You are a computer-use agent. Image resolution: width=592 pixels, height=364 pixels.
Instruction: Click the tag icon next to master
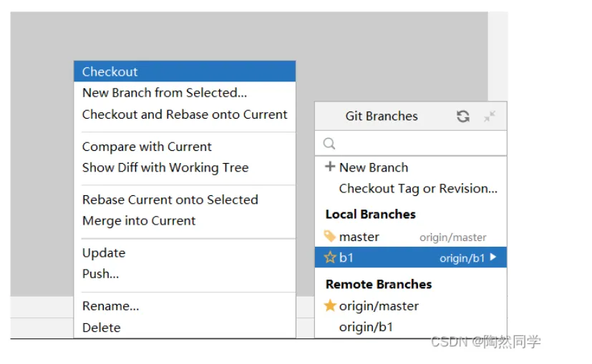(x=330, y=236)
